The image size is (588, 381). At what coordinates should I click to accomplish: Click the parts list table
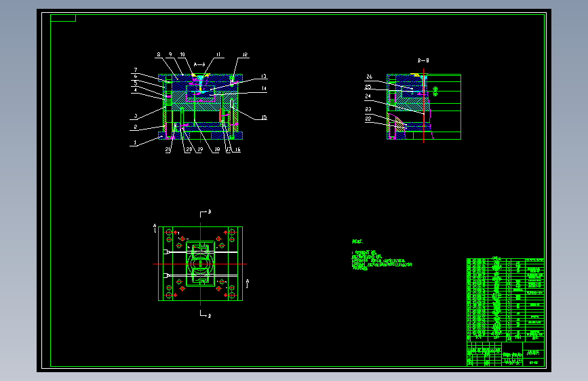pos(505,299)
